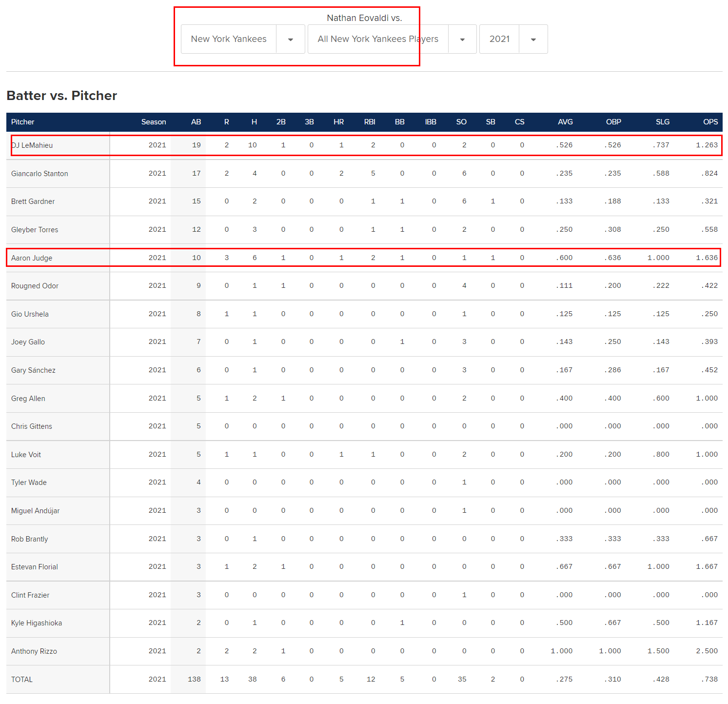Open the 2021 season dropdown
The height and width of the screenshot is (704, 728).
coord(513,39)
